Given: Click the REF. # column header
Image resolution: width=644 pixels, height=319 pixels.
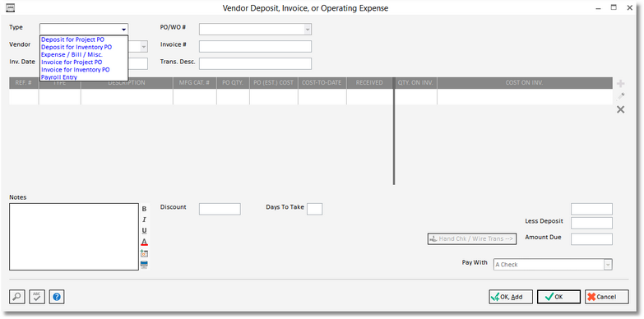Looking at the screenshot, I should tap(24, 83).
